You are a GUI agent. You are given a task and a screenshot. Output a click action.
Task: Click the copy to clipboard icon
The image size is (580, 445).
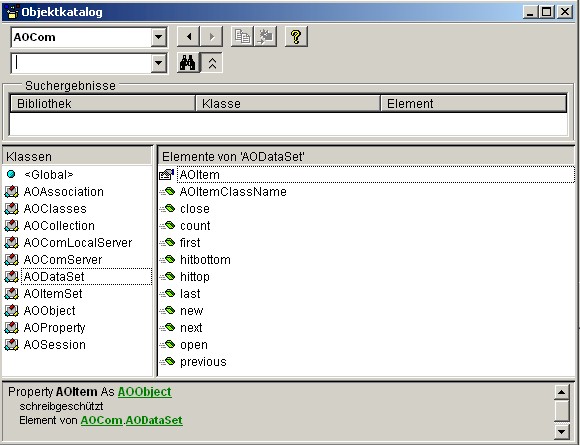[242, 37]
